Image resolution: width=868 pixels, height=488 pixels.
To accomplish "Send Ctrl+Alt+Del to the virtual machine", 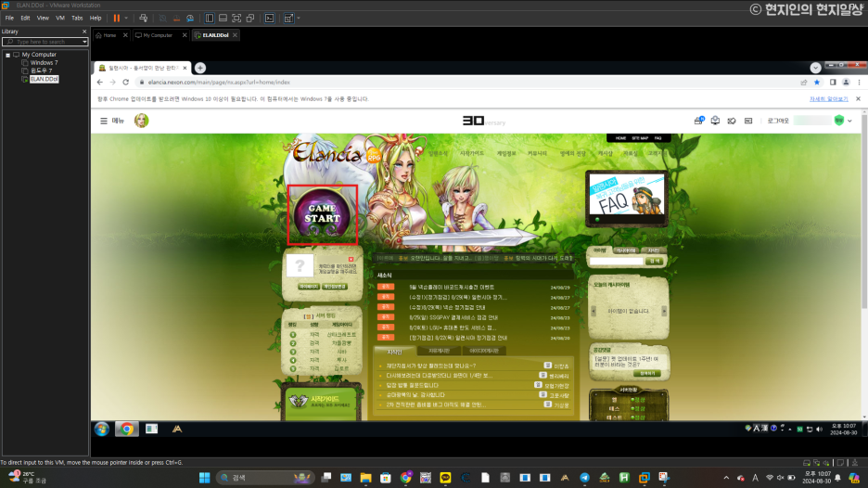I will 144,19.
